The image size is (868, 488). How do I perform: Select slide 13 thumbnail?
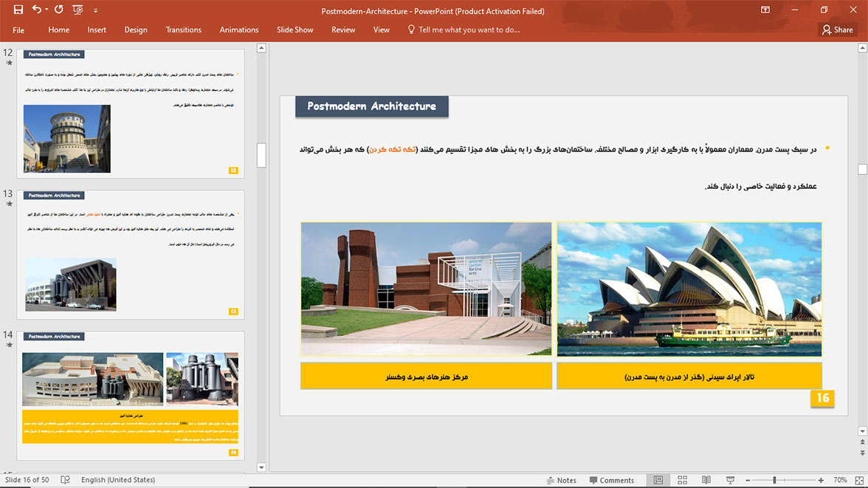[x=131, y=255]
